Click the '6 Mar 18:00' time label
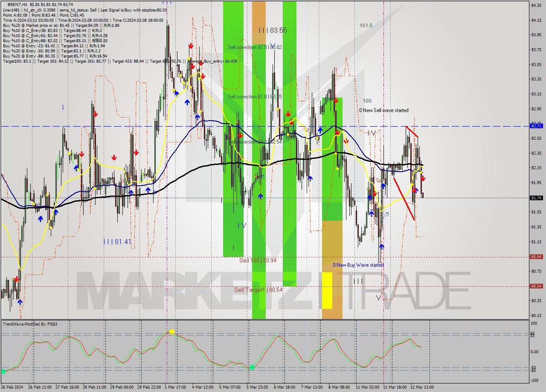The width and height of the screenshot is (546, 392). (x=285, y=387)
